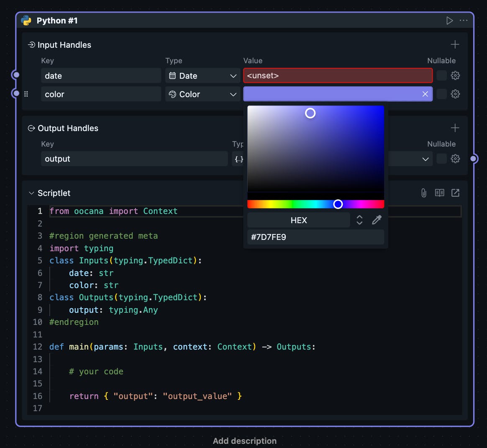Toggle Nullable for the output handle

pyautogui.click(x=441, y=159)
